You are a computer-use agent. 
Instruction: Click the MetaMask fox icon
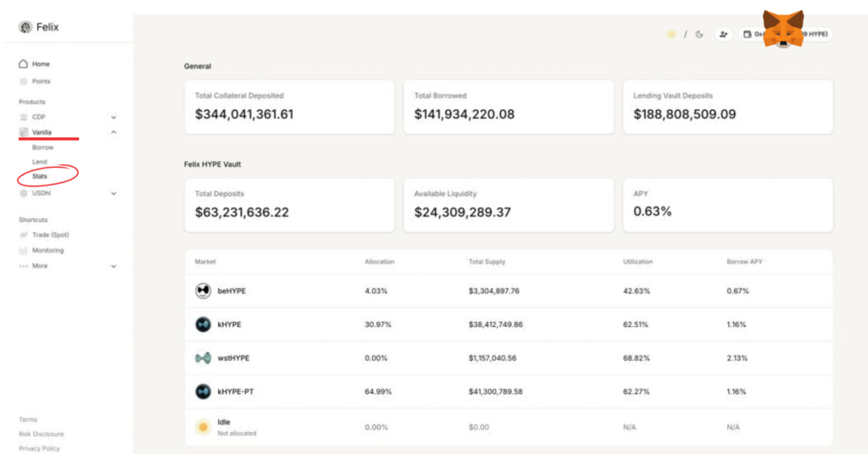tap(782, 29)
